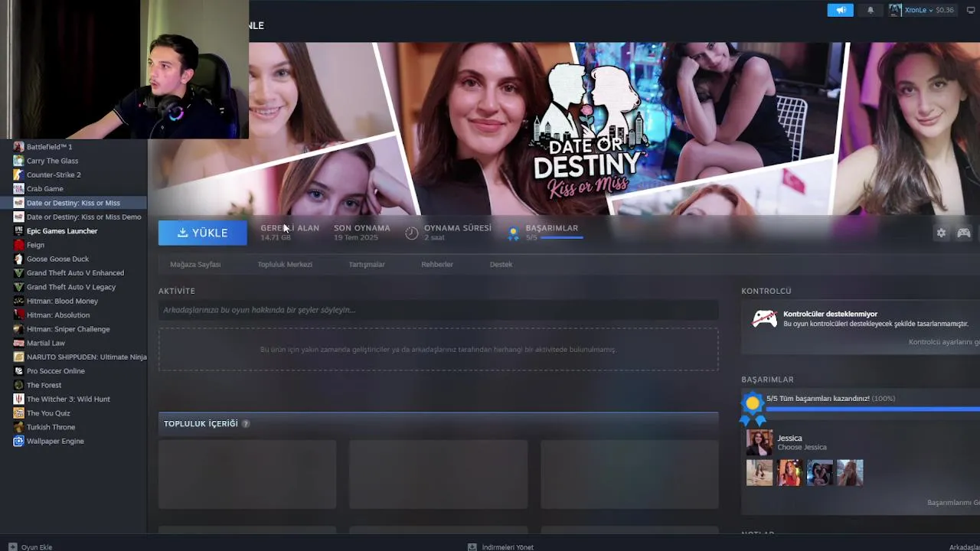Viewport: 980px width, 551px height.
Task: Open İndirmeleri Yönet downloads manager
Action: click(x=501, y=547)
